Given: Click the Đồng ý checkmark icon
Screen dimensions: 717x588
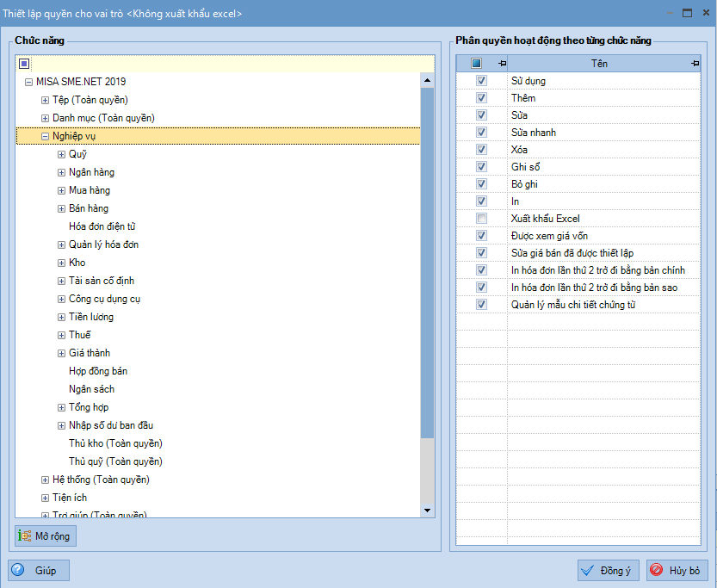Looking at the screenshot, I should pos(587,571).
